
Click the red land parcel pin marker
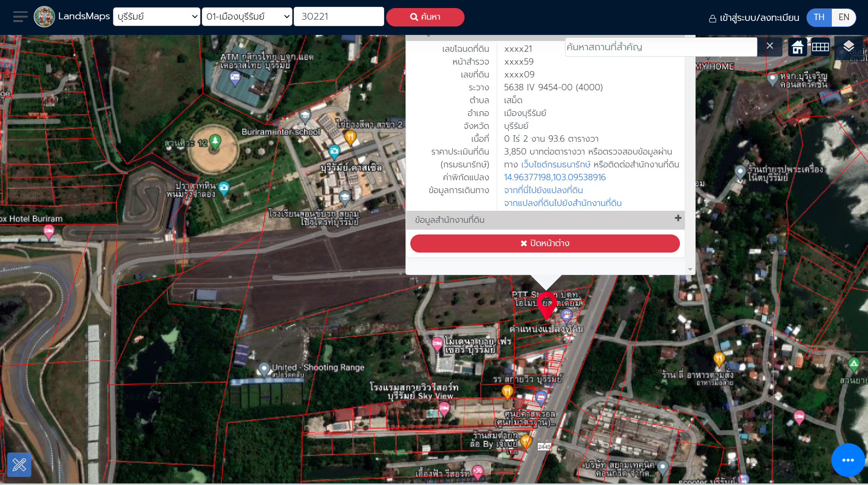coord(547,304)
